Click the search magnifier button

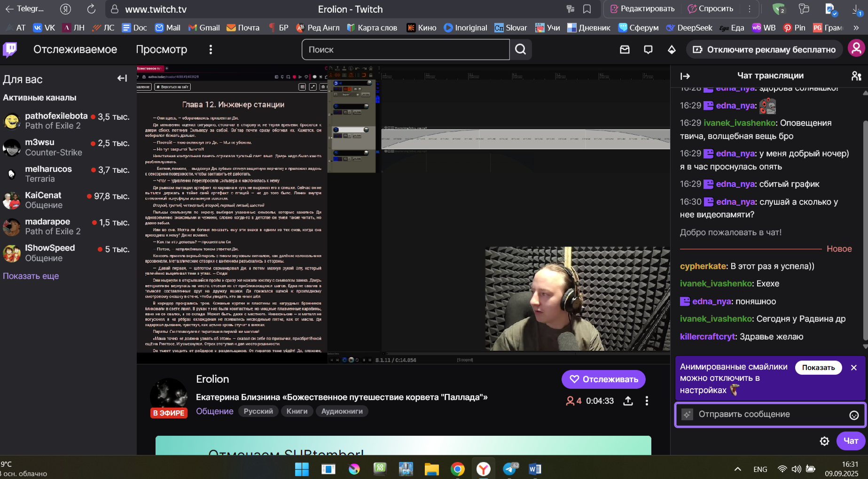pyautogui.click(x=521, y=49)
